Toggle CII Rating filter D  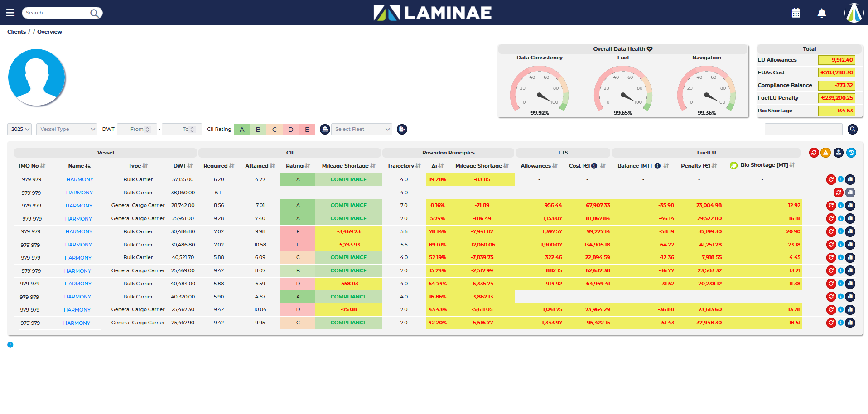pos(291,130)
